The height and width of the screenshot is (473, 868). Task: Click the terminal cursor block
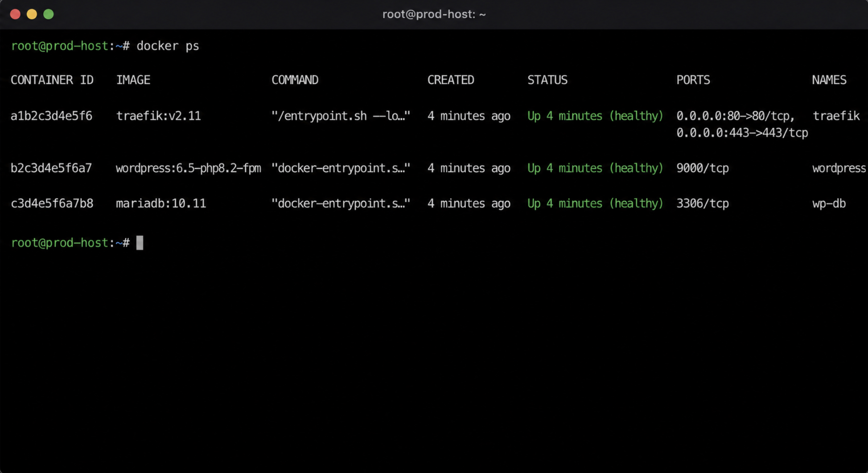[x=140, y=243]
